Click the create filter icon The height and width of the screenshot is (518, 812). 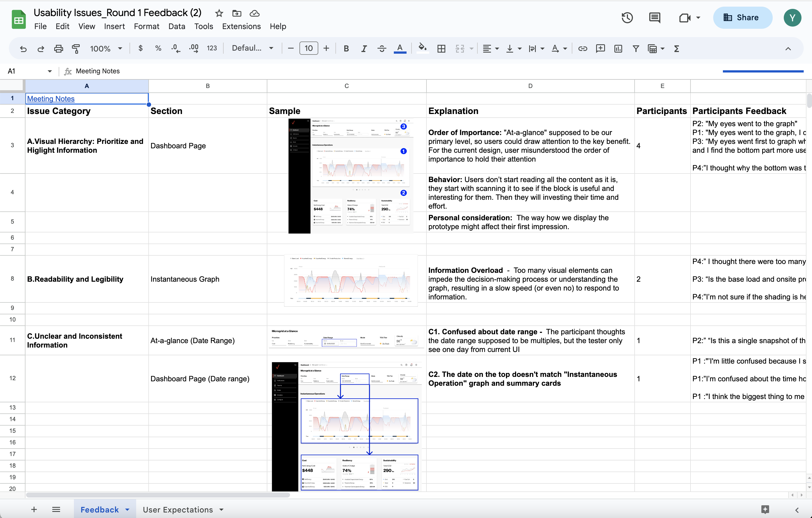pos(636,49)
